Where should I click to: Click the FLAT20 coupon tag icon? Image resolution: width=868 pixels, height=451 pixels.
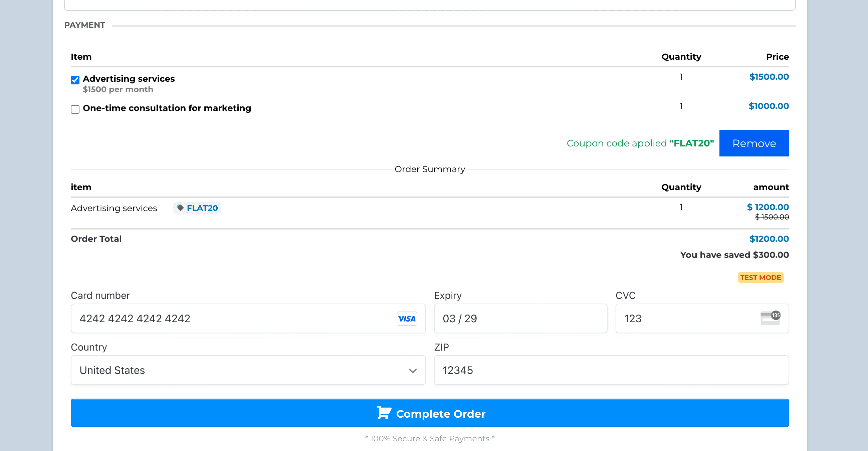[181, 208]
